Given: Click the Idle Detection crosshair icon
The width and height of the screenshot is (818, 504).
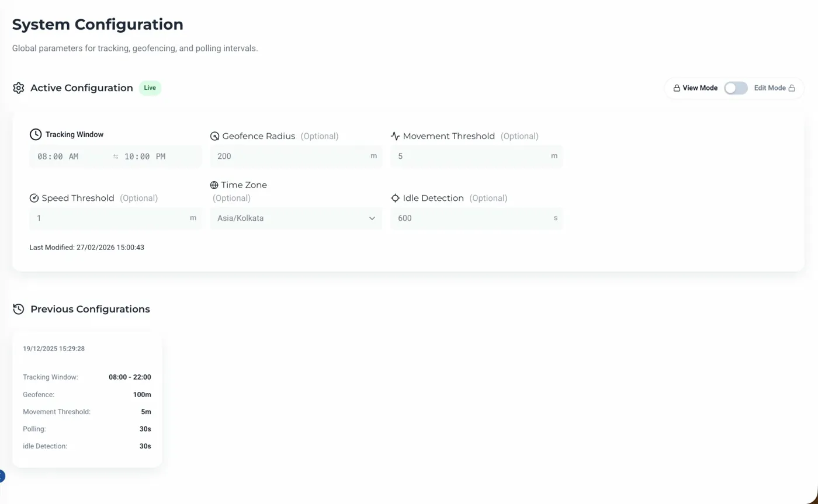Looking at the screenshot, I should (x=395, y=198).
